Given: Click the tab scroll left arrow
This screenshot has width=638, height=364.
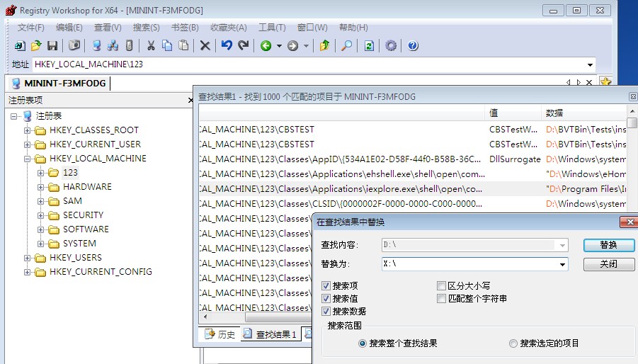Looking at the screenshot, I should coord(569,82).
